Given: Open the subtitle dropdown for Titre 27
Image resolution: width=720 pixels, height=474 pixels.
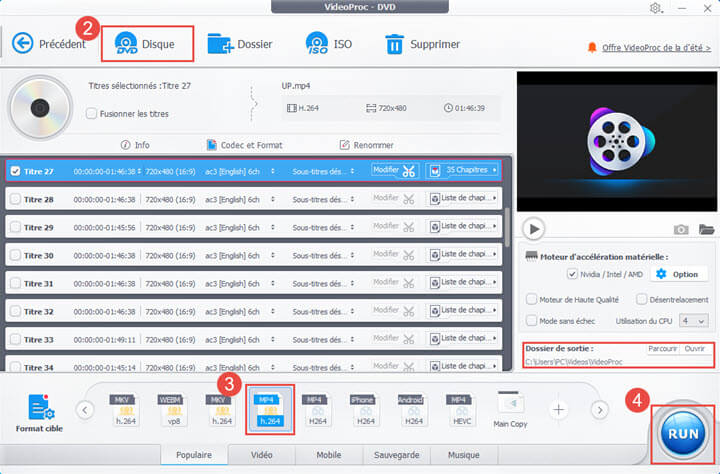Looking at the screenshot, I should click(x=352, y=171).
